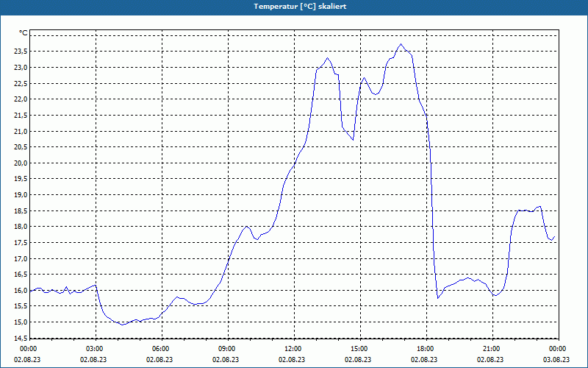This screenshot has width=588, height=368.
Task: Select the 23,0 y-axis label
Action: pyautogui.click(x=21, y=68)
